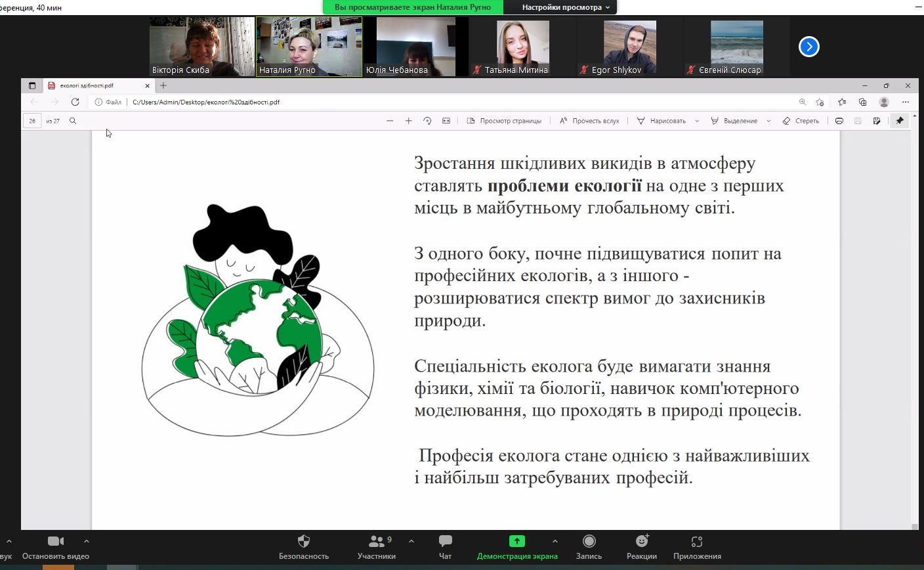Open the Zoom Chat panel
Screen dimensions: 924x570
pyautogui.click(x=445, y=546)
